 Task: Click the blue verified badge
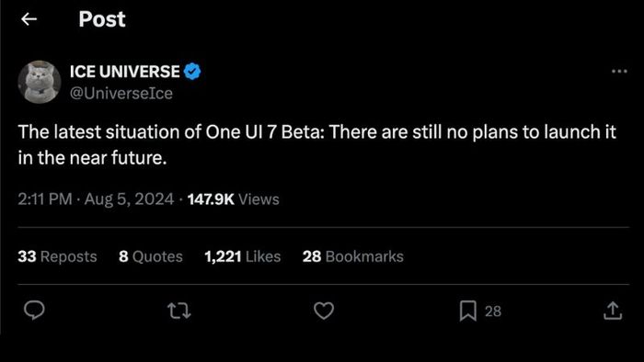pyautogui.click(x=192, y=72)
